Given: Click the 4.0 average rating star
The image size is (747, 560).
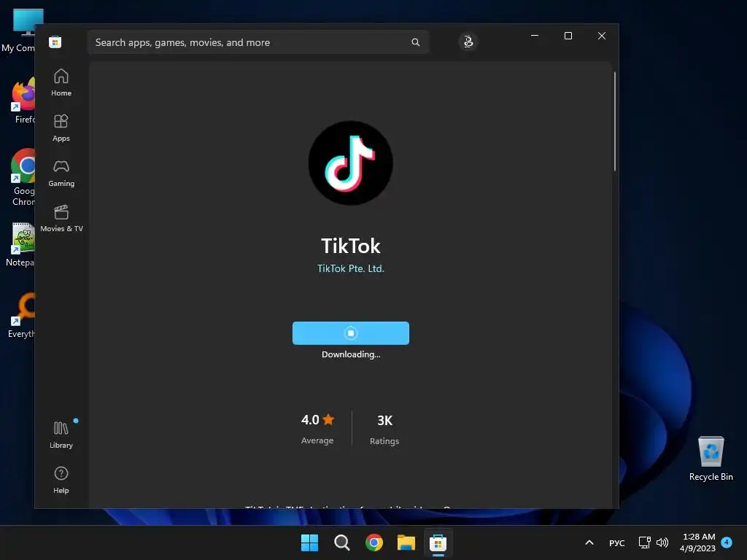Looking at the screenshot, I should point(328,419).
